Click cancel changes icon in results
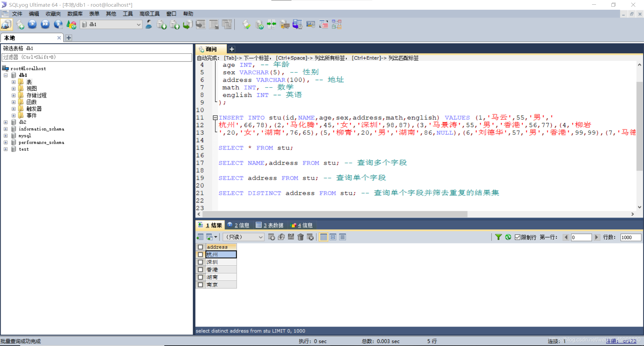This screenshot has width=644, height=346. coord(310,237)
